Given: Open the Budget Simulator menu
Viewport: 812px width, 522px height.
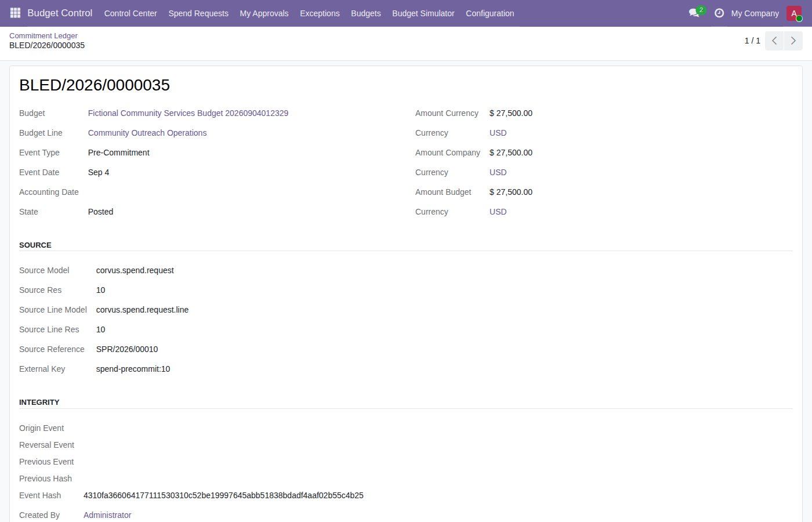Looking at the screenshot, I should point(423,13).
